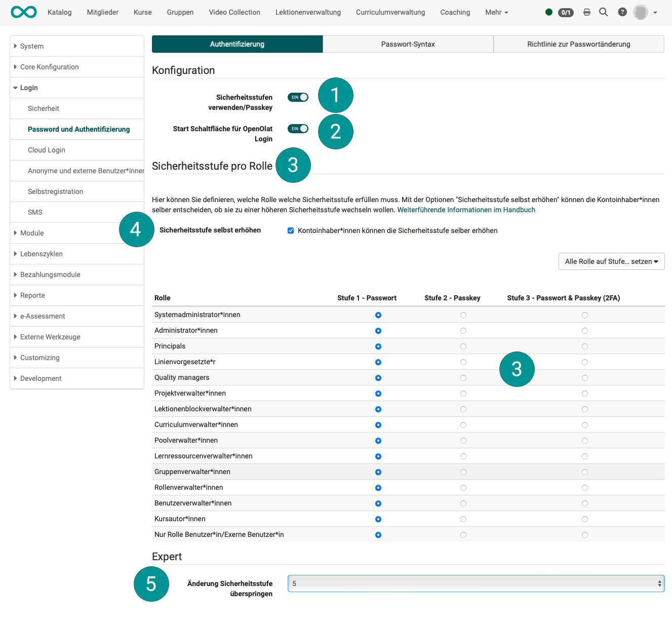Turn off Start Schaltfläche für OpenOlat Login
Screen dimensions: 672x623
(298, 128)
